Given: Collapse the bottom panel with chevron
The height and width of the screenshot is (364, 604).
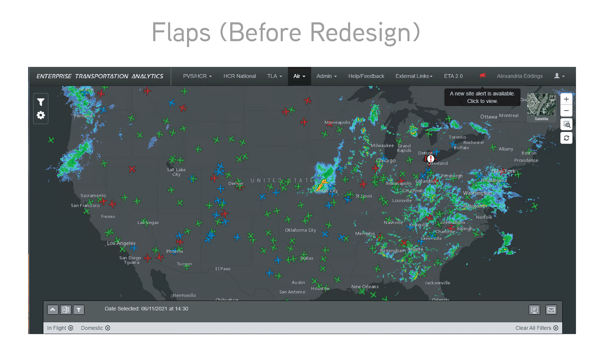Looking at the screenshot, I should (53, 310).
